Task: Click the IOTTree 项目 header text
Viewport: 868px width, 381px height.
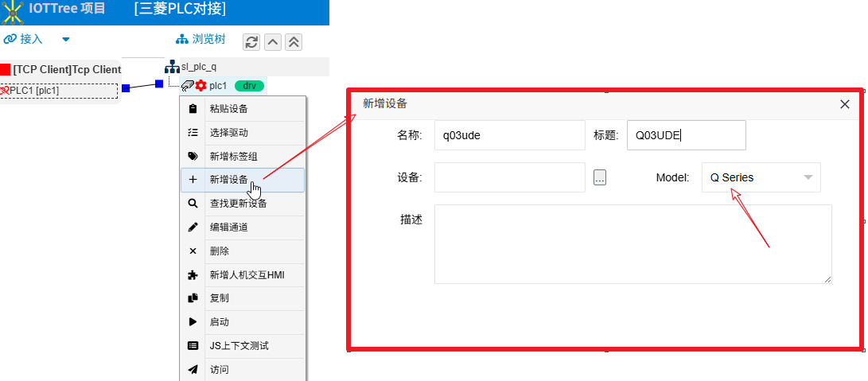Action: point(67,9)
